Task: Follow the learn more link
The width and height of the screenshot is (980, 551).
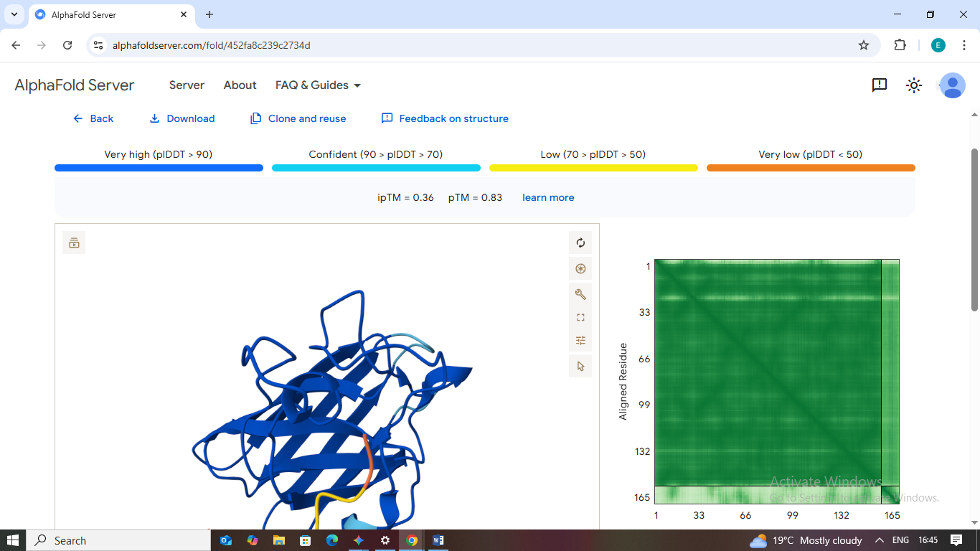Action: click(548, 197)
